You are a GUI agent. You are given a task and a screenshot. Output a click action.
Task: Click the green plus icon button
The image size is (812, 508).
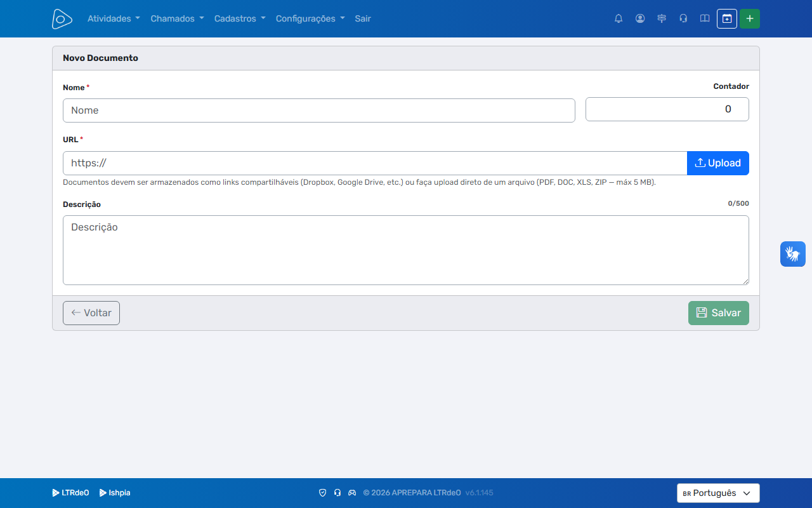pos(750,18)
